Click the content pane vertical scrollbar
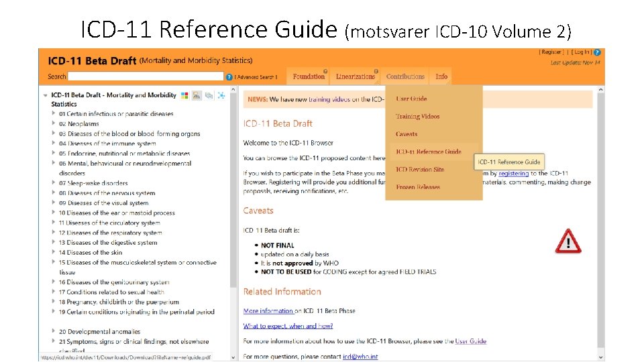The width and height of the screenshot is (644, 362). 601,222
